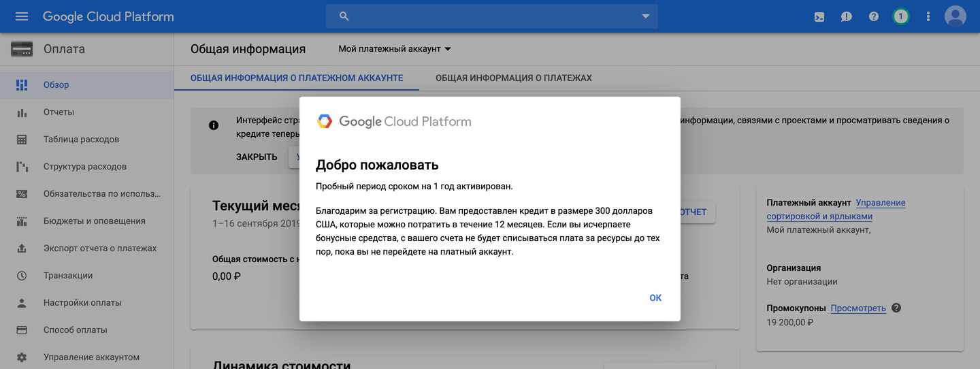Open Отчеты in the sidebar
980x369 pixels.
(x=59, y=112)
